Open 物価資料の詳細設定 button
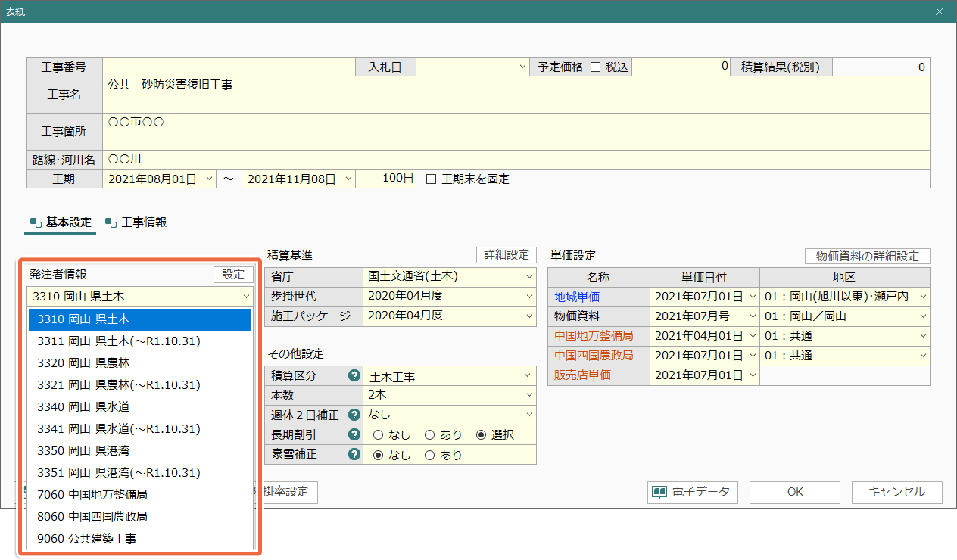Image resolution: width=957 pixels, height=560 pixels. pyautogui.click(x=867, y=256)
